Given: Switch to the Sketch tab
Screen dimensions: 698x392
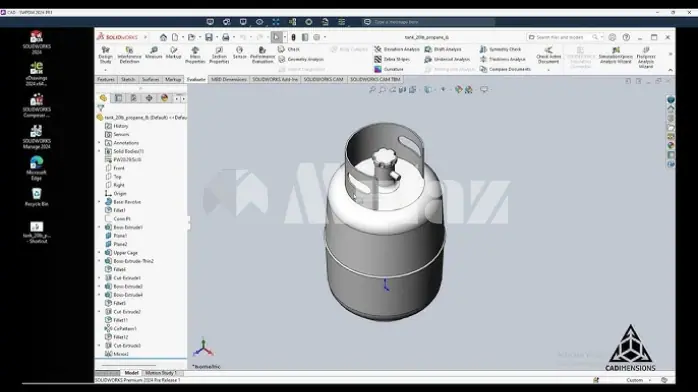Looking at the screenshot, I should click(x=128, y=79).
